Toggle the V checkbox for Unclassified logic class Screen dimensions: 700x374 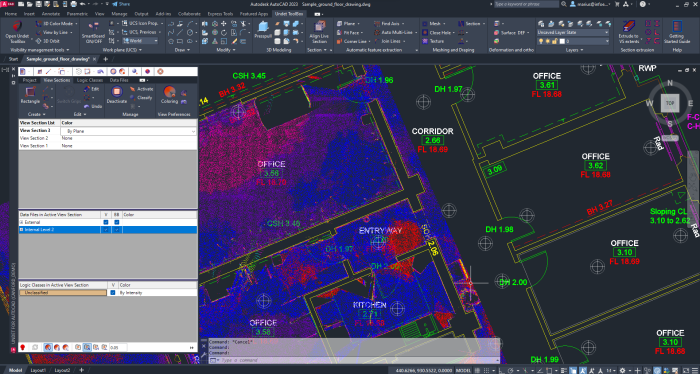tap(113, 292)
